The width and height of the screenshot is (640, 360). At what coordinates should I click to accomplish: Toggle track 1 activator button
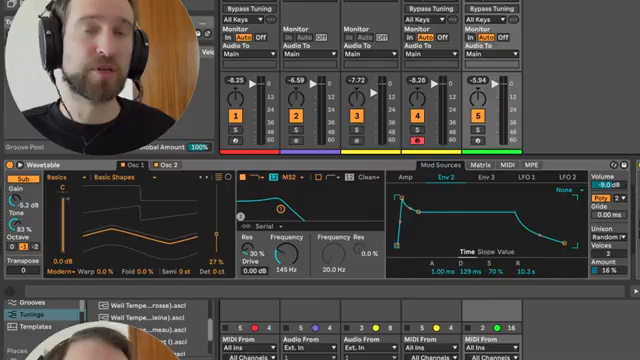[x=236, y=116]
